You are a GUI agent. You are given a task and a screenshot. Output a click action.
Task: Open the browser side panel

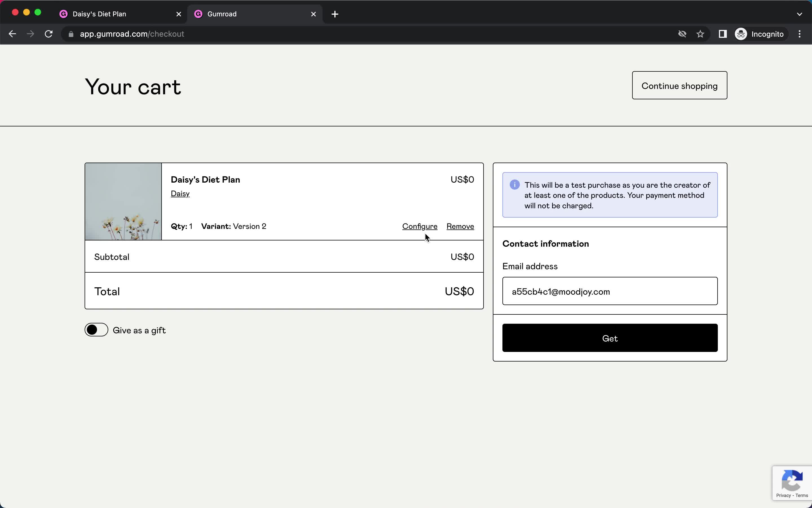(x=723, y=34)
